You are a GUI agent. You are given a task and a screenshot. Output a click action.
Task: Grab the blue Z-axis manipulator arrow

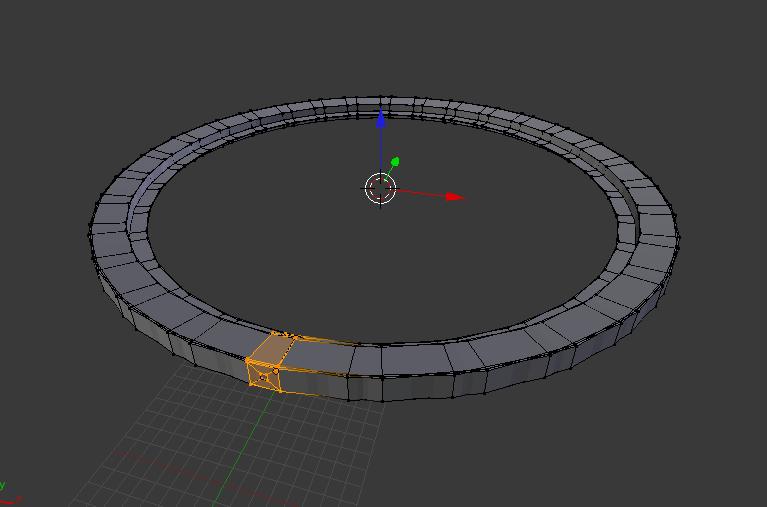click(381, 119)
